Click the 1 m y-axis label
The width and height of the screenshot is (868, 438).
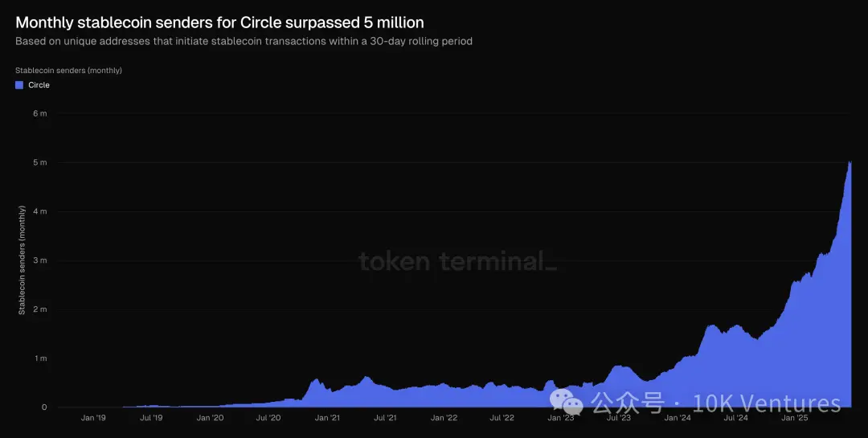(x=40, y=358)
